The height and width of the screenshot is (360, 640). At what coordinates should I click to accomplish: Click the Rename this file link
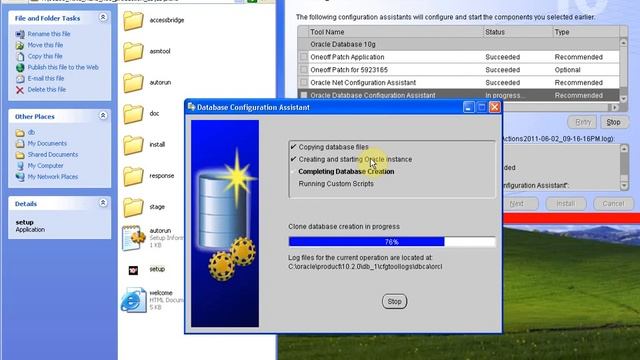(49, 34)
